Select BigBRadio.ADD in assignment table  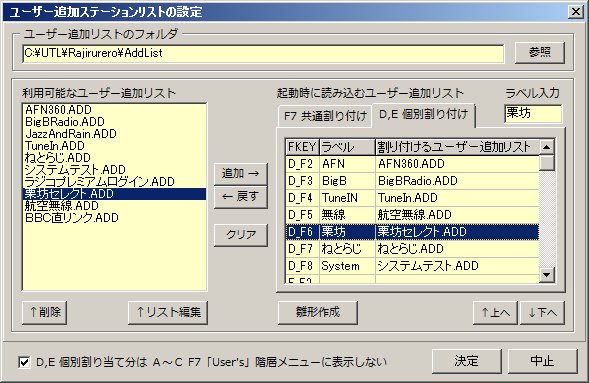(457, 181)
